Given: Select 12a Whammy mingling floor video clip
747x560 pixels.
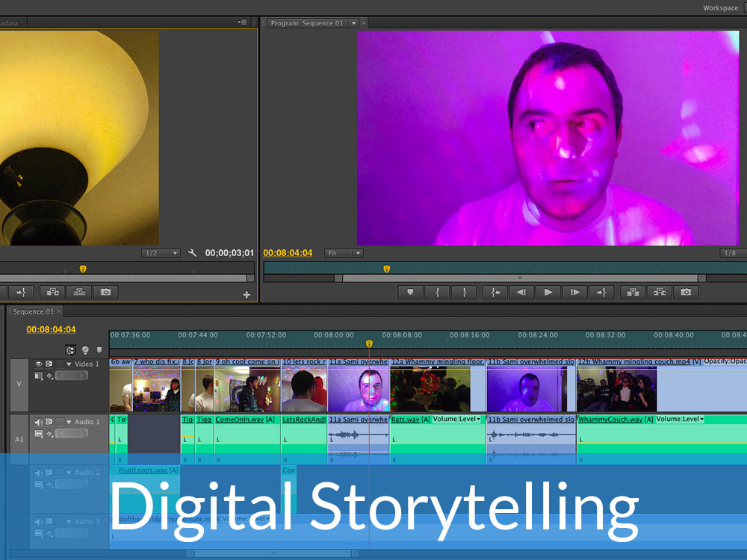Looking at the screenshot, I should 438,385.
